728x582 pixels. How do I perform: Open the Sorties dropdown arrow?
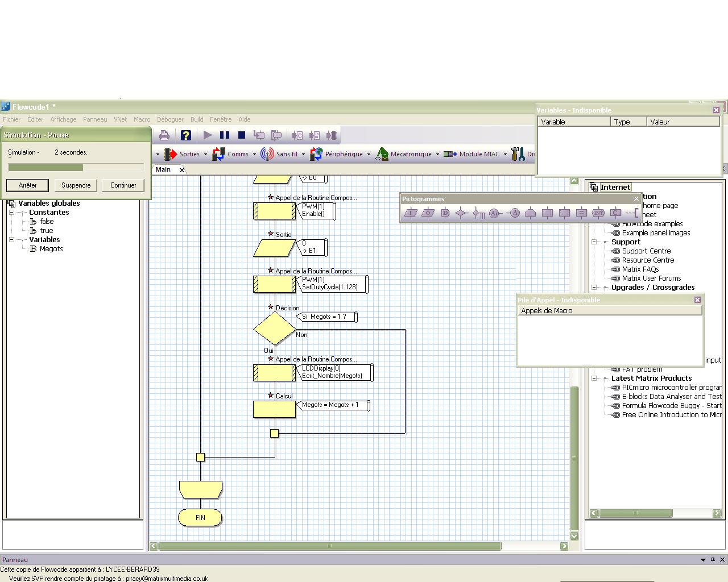205,154
